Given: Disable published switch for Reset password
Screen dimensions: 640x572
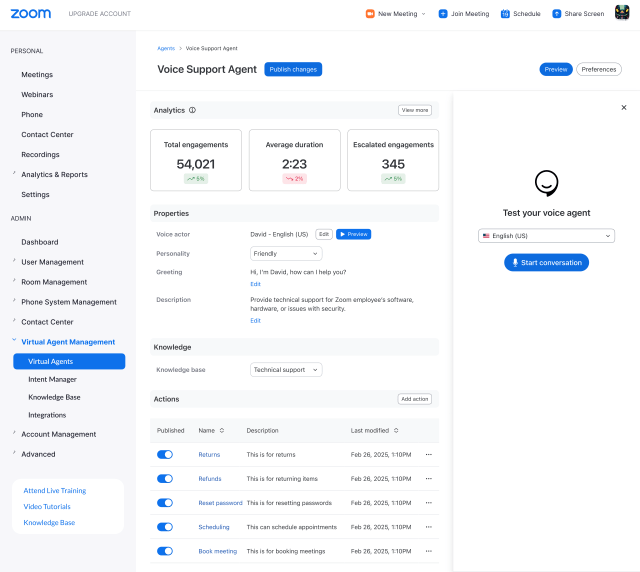Looking at the screenshot, I should coord(165,503).
